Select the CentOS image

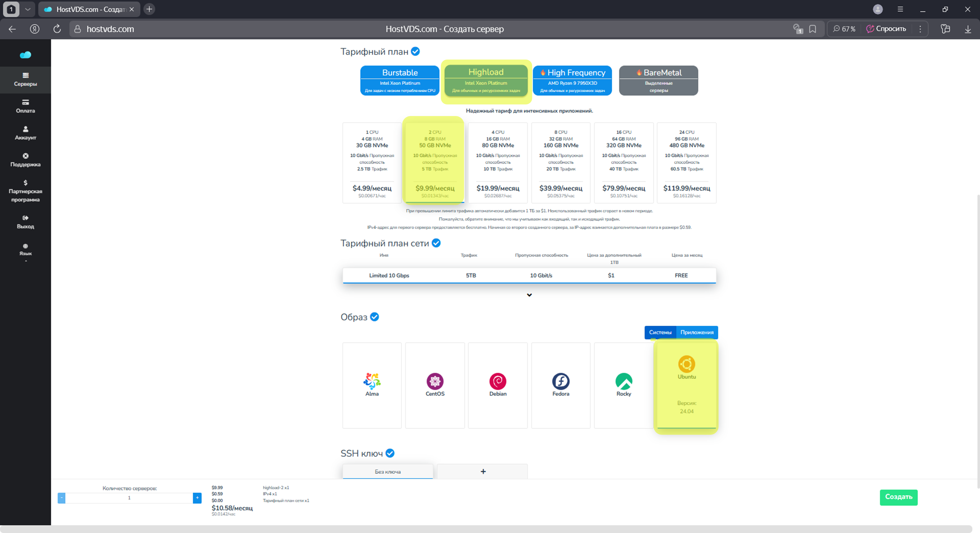(435, 385)
